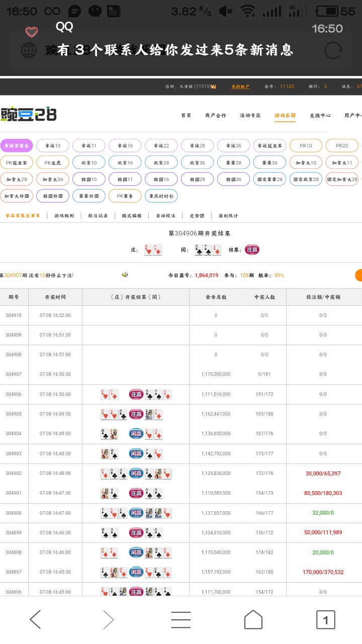The image size is (362, 644).
Task: Click the 豌豆28 site logo
Action: click(x=29, y=115)
